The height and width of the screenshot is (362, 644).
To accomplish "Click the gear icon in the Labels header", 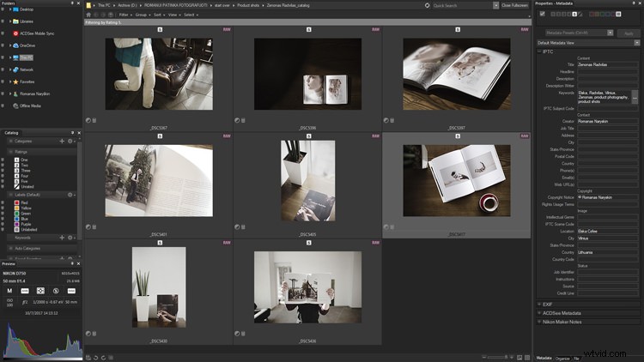I will point(70,195).
